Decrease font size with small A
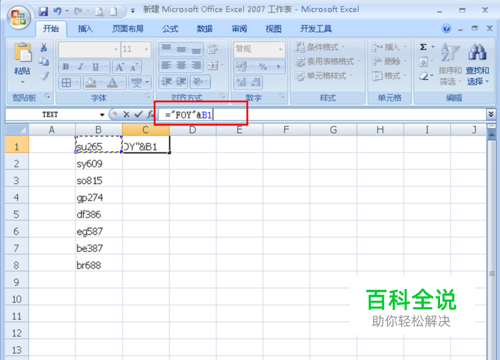This screenshot has width=500, height=360. coord(134,67)
